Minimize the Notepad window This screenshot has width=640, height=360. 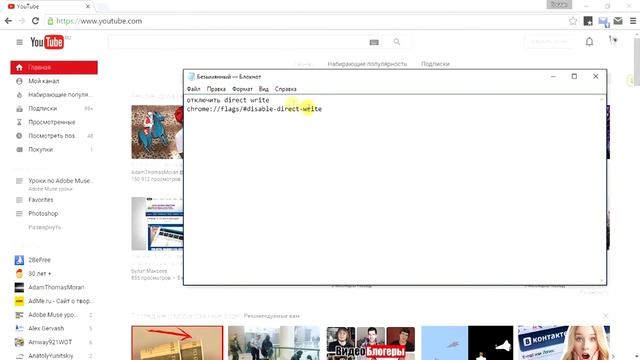tap(553, 76)
